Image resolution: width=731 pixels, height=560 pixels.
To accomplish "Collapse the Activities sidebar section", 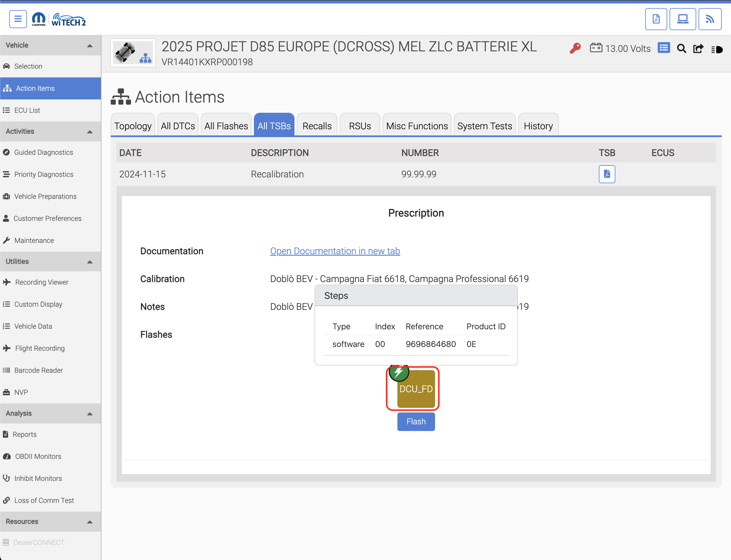I will (50, 131).
